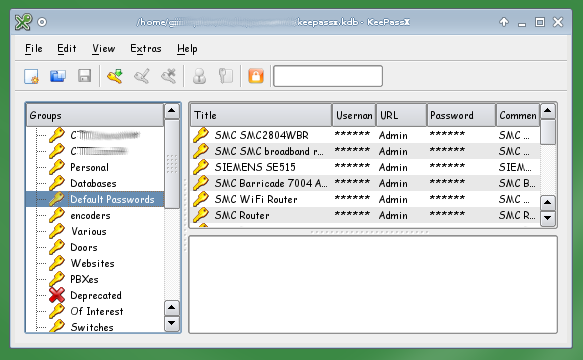Click the groups panel scrollbar thumb
Screen dimensions: 583x360
click(172, 164)
